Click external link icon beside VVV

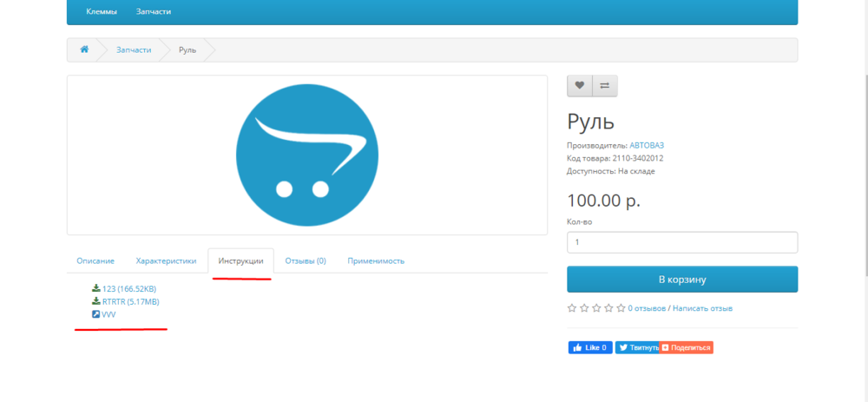coord(96,314)
